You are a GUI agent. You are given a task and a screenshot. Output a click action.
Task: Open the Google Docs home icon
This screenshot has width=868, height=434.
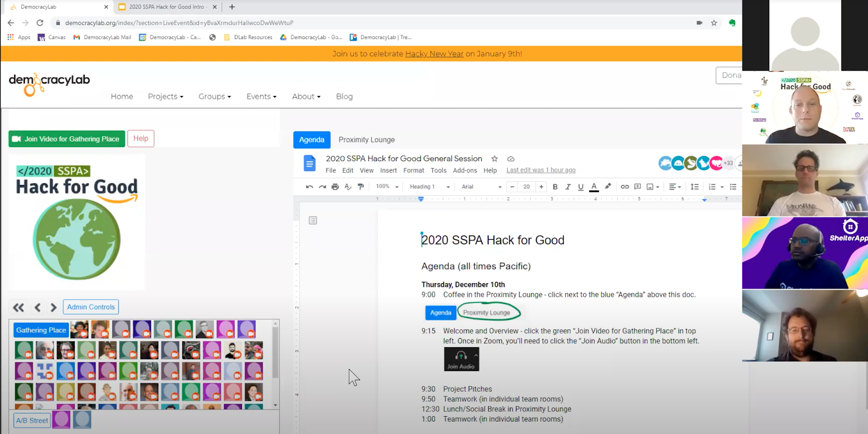pos(309,163)
